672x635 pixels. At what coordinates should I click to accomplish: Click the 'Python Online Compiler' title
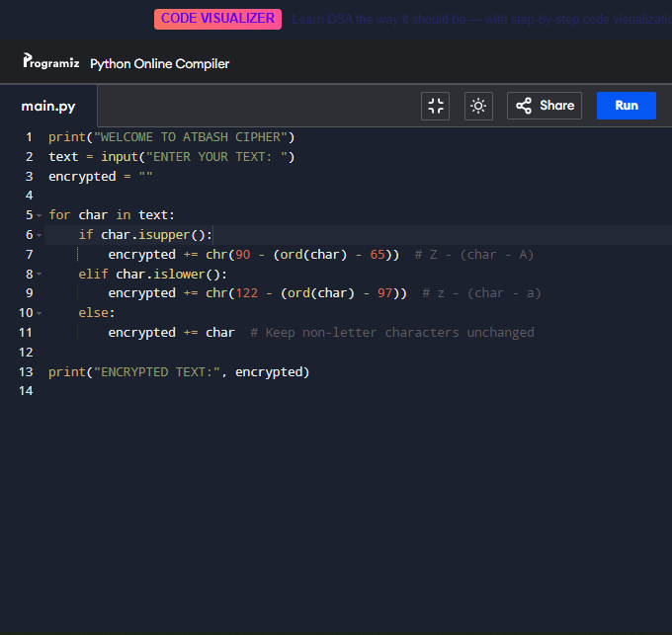coord(159,64)
